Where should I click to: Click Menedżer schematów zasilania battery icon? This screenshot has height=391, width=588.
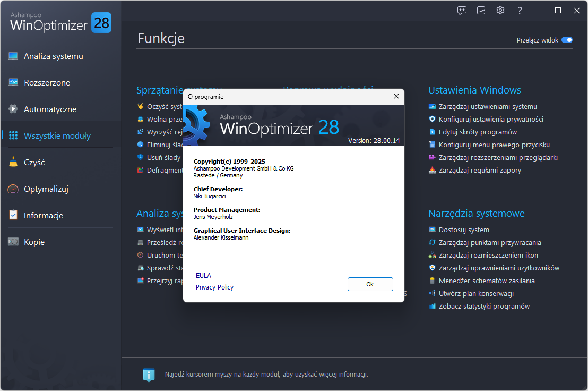(x=432, y=280)
